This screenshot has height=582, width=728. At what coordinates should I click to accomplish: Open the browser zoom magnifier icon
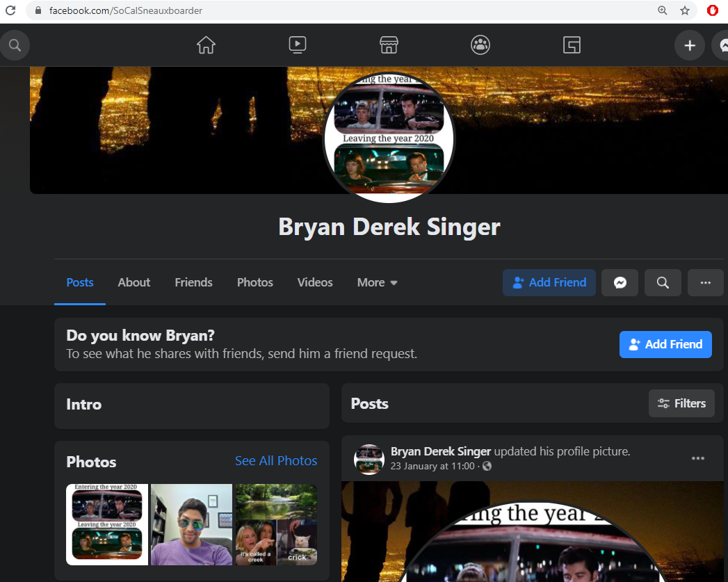pyautogui.click(x=663, y=10)
